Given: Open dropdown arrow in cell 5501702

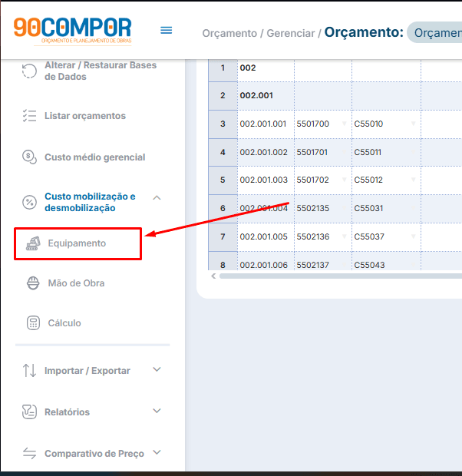Looking at the screenshot, I should point(345,180).
